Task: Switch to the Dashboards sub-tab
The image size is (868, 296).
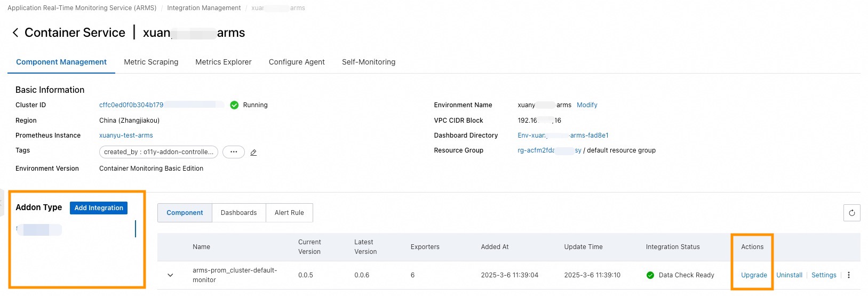Action: coord(238,213)
